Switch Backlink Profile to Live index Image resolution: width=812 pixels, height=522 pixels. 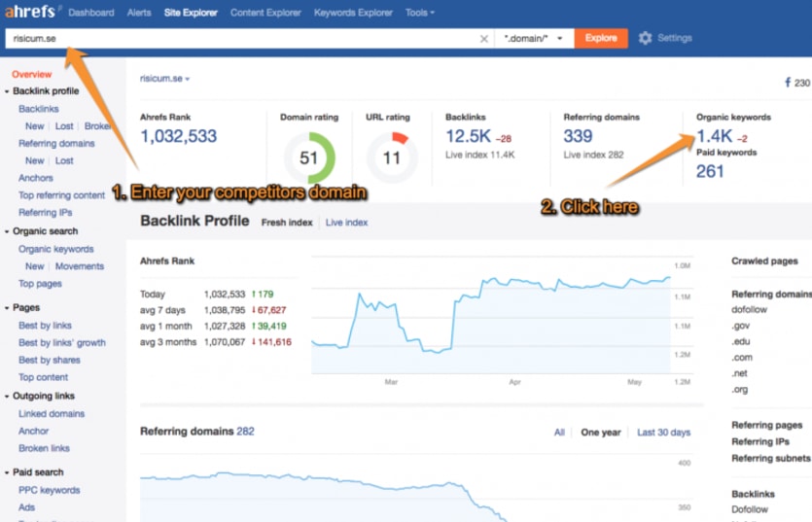[346, 223]
